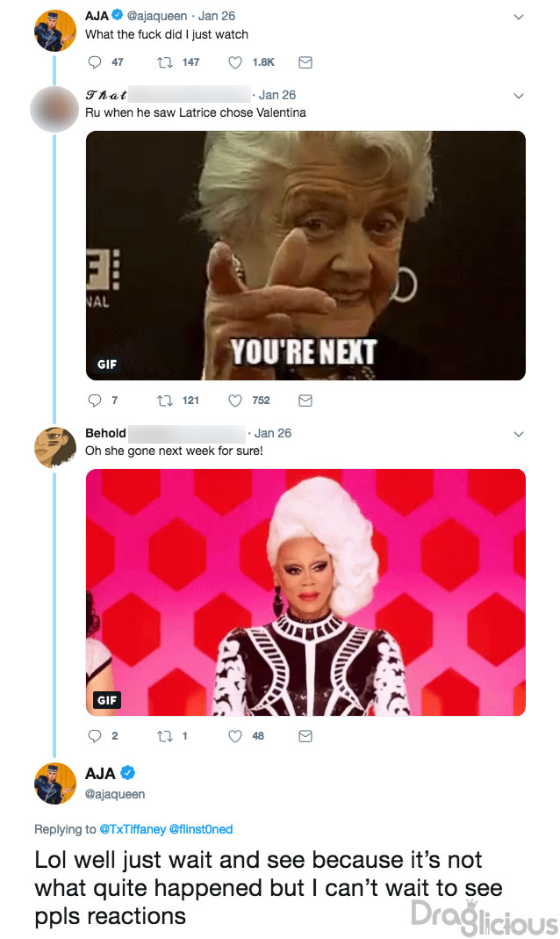Retweet the Latrice chose Valentina tweet
560x939 pixels.
pyautogui.click(x=164, y=401)
